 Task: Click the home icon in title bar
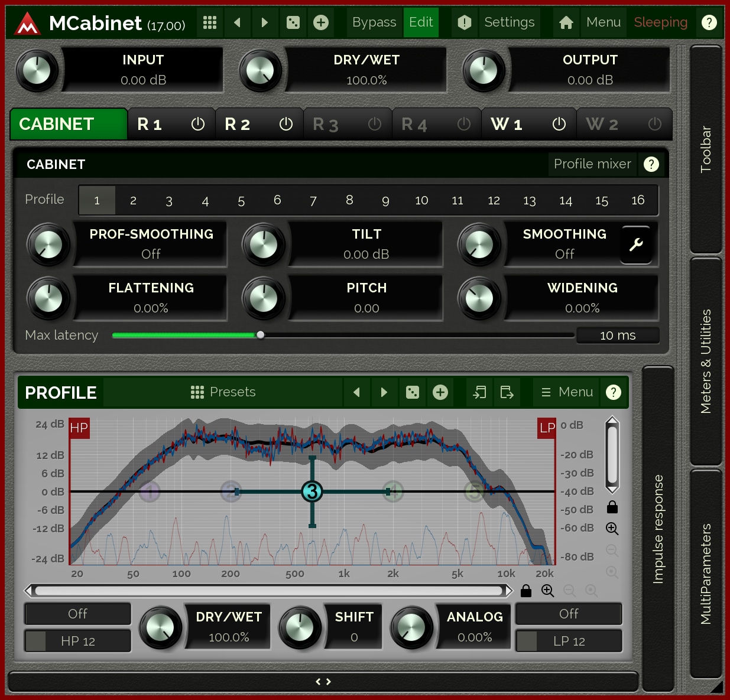pos(566,22)
